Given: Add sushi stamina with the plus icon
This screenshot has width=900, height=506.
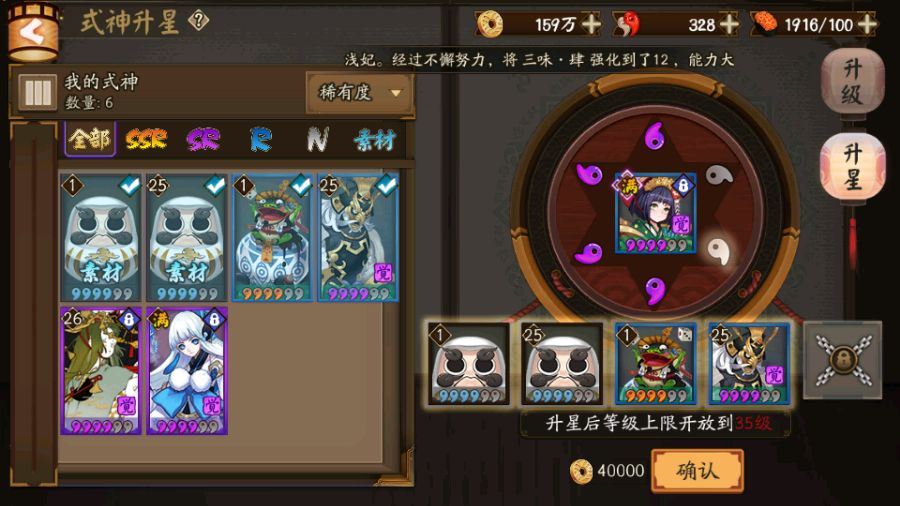Looking at the screenshot, I should pos(867,25).
